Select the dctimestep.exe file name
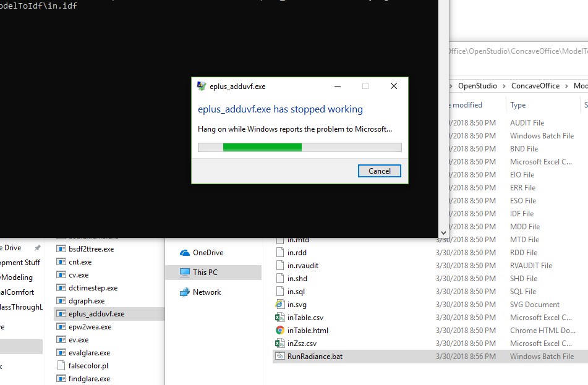588x385 pixels. (x=93, y=288)
